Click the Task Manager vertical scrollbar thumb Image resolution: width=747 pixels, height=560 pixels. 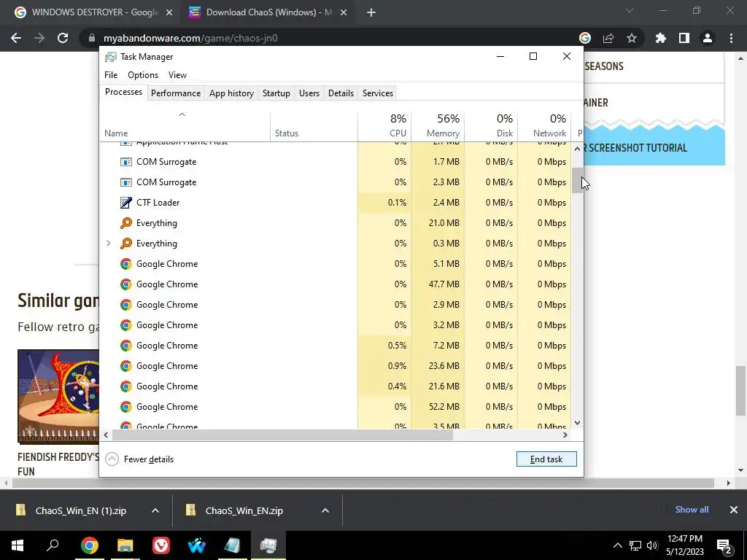pos(577,180)
